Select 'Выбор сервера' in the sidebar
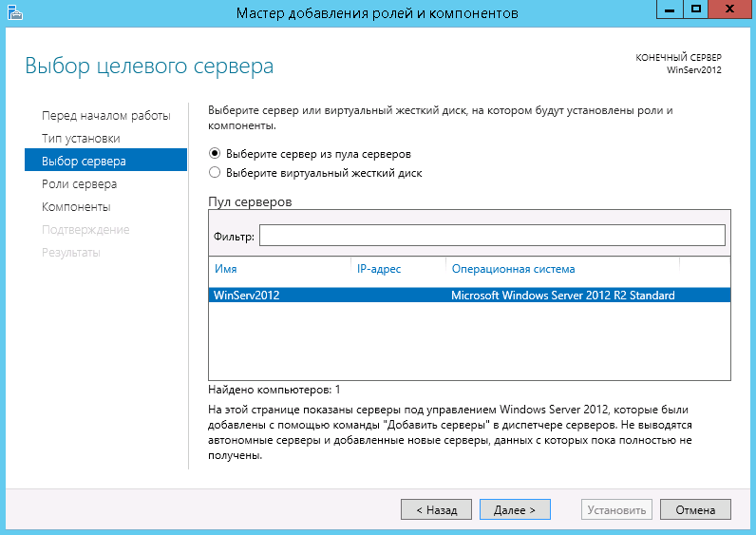 coord(84,162)
